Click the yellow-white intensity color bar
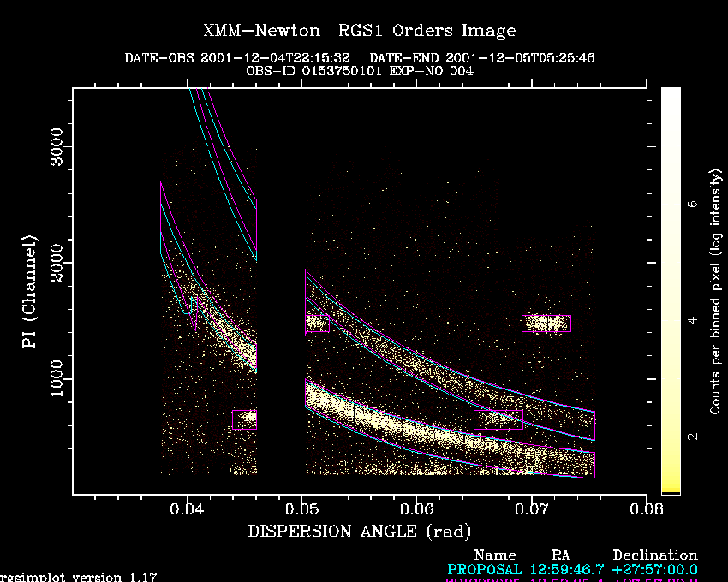The height and width of the screenshot is (582, 728). pos(671,291)
